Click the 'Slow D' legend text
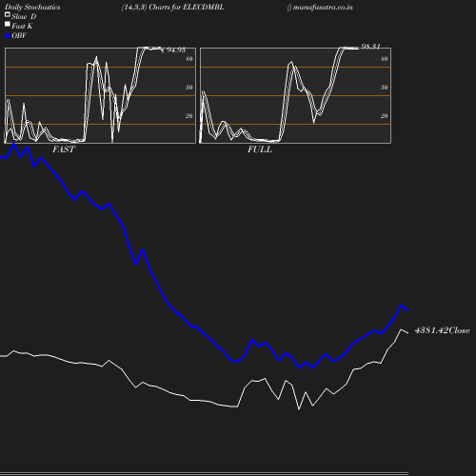Screen dimensions: 476x476 pos(24,16)
